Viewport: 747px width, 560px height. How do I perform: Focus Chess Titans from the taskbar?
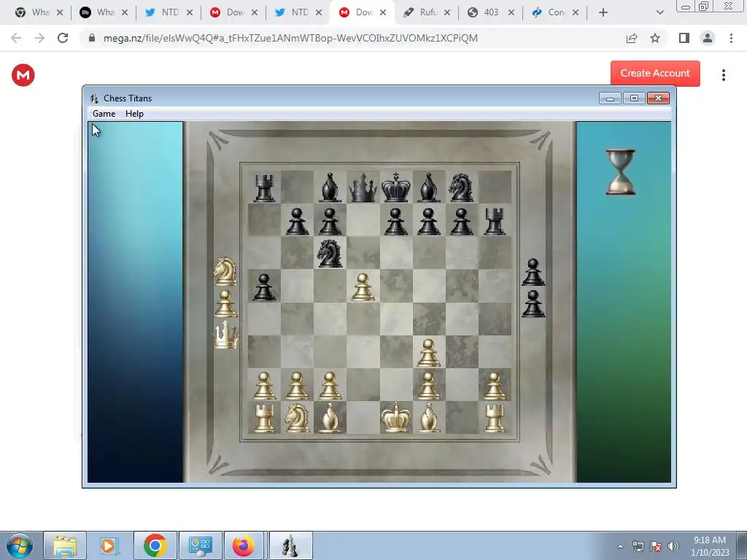tap(290, 545)
